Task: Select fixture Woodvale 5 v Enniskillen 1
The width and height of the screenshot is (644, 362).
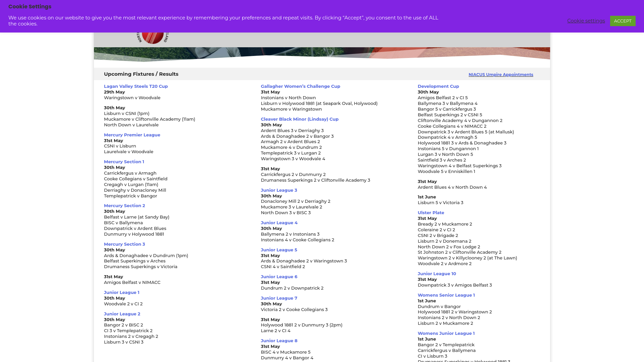Action: click(x=446, y=171)
